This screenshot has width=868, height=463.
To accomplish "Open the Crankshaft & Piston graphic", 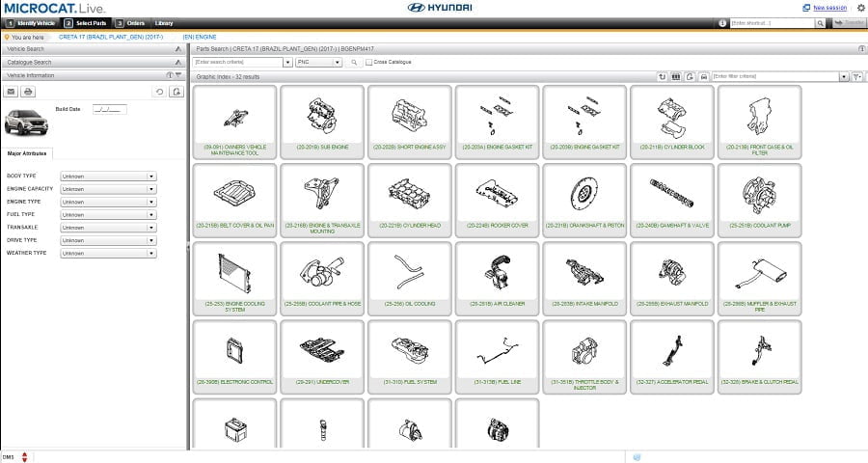I will (x=584, y=201).
